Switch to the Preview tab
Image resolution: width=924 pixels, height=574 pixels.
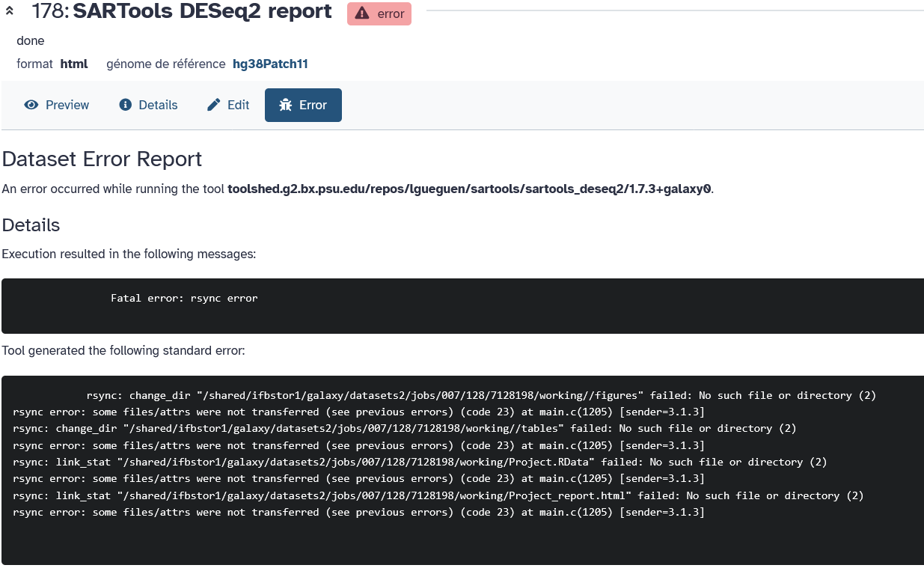click(57, 105)
